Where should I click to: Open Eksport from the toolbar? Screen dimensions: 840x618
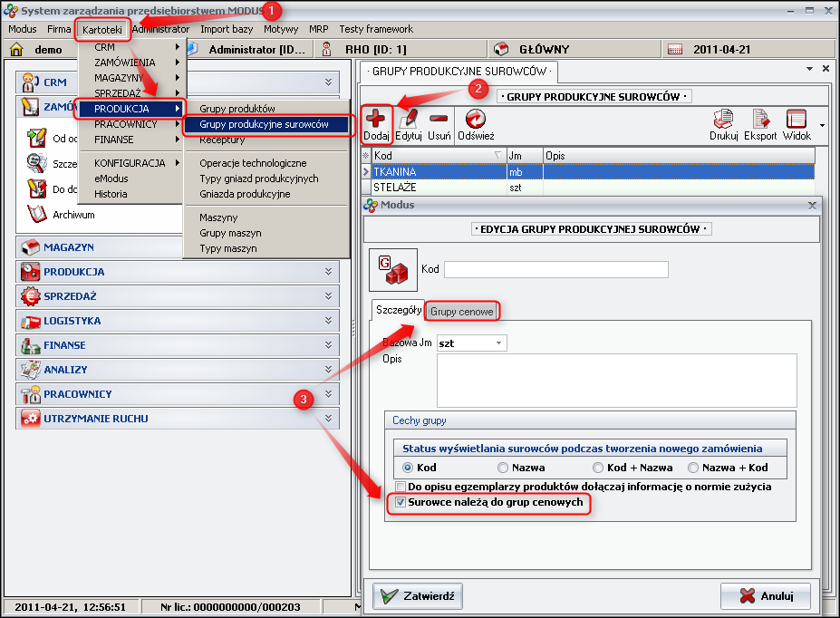point(760,120)
